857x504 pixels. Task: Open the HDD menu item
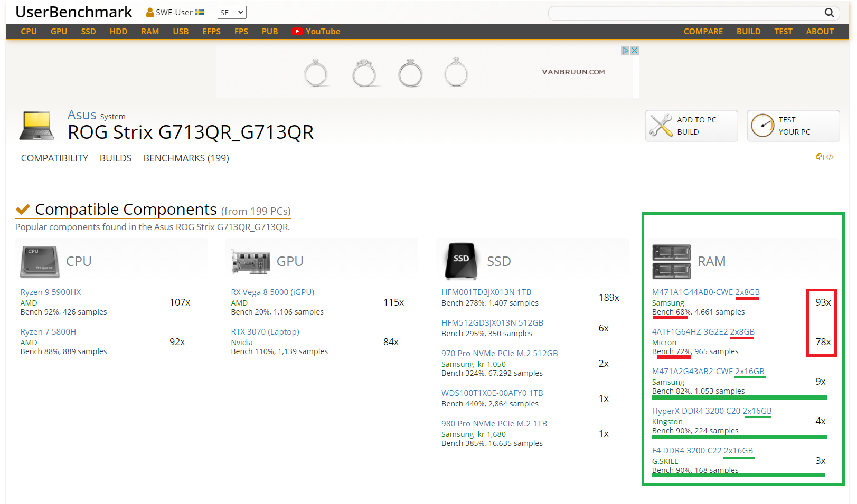coord(119,32)
